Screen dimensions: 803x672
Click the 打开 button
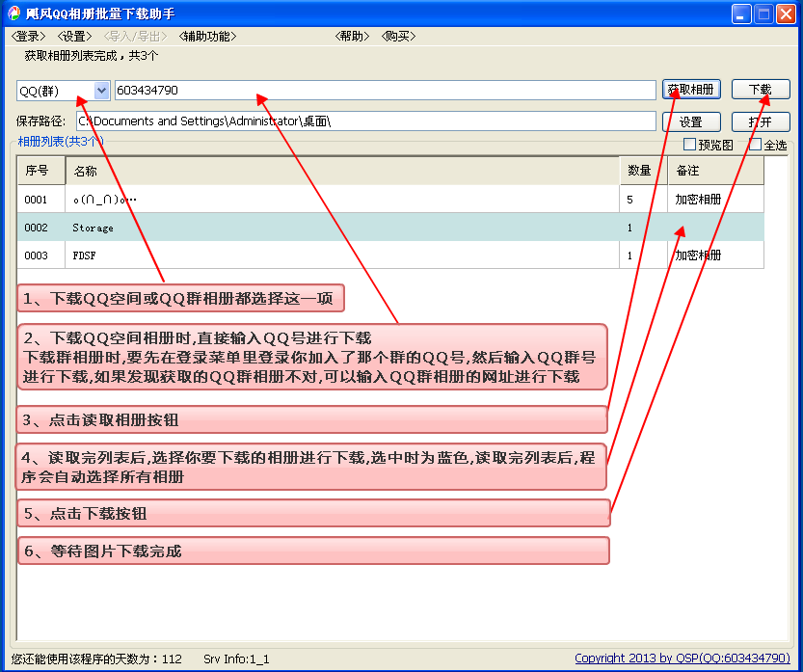click(x=761, y=121)
